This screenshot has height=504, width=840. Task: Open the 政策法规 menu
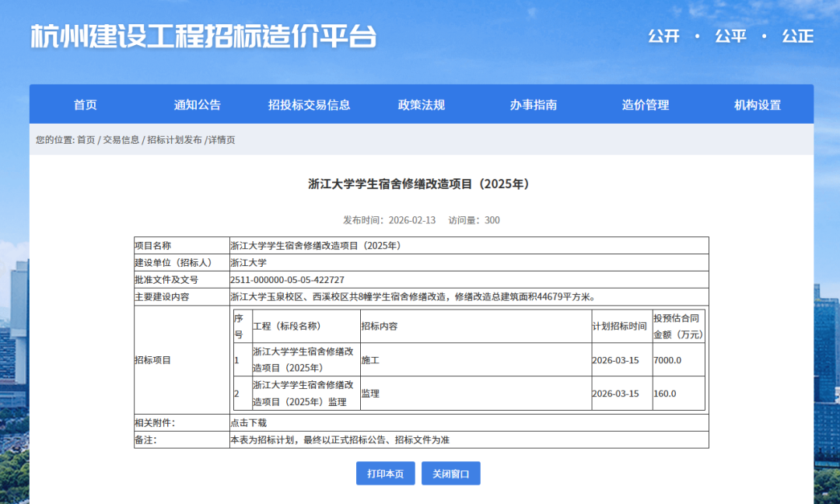pos(424,105)
